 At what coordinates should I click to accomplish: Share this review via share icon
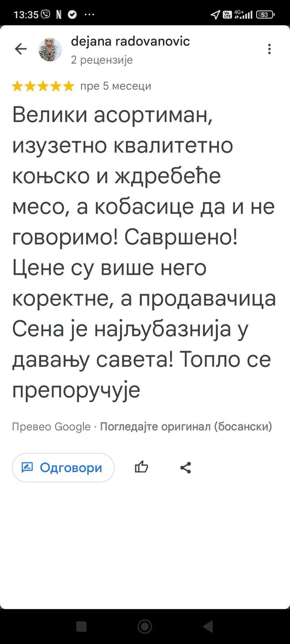click(x=185, y=467)
